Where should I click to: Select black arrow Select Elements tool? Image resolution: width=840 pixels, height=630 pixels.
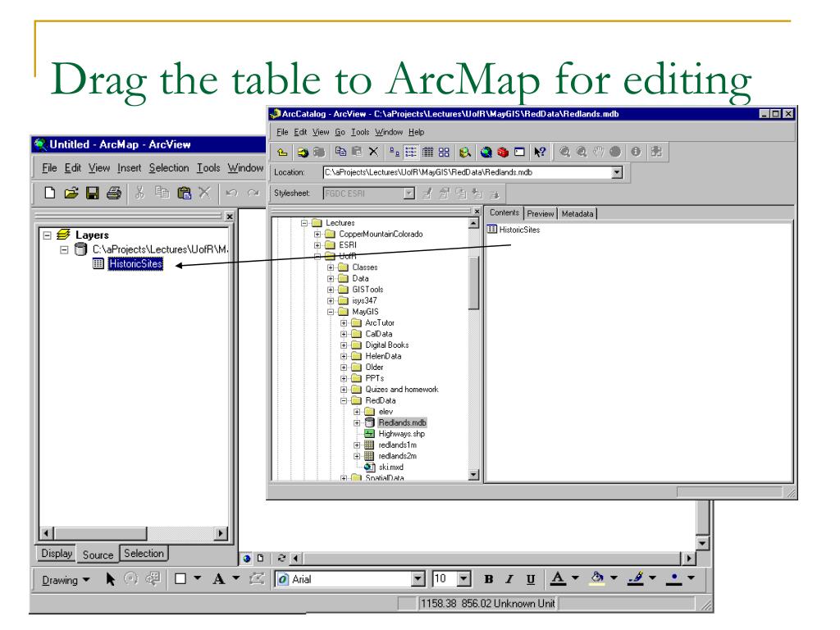coord(111,579)
